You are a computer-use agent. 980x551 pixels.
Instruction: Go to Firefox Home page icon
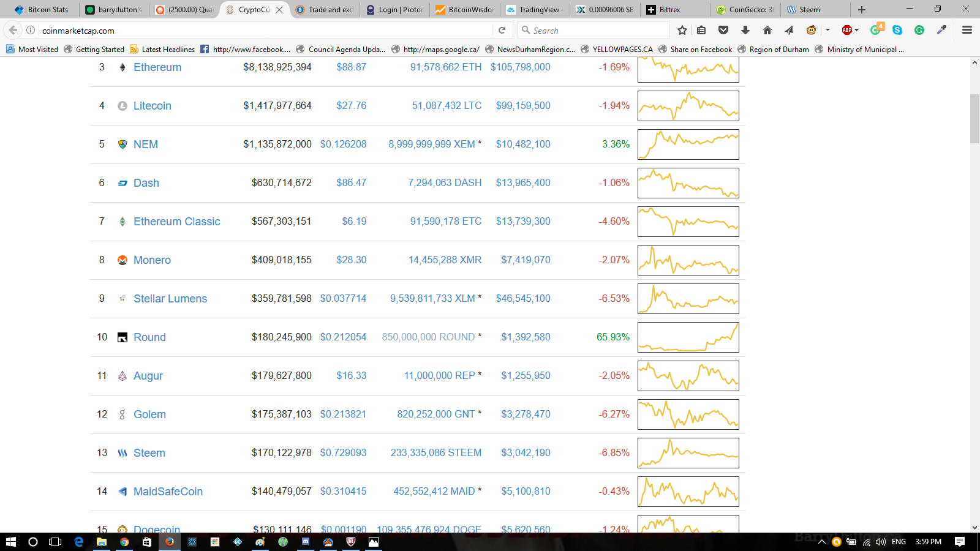pos(767,30)
